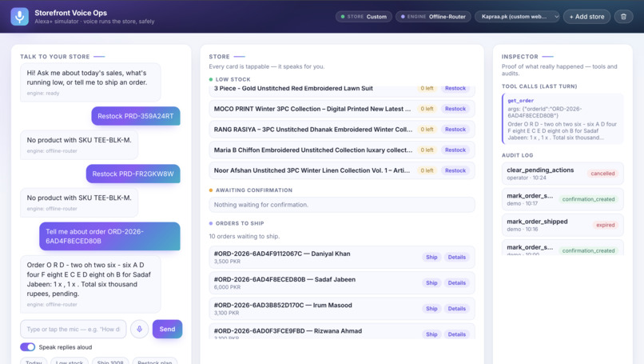Click 'Nothing waiting for confirmation' box
Viewport: 644px width, 364px height.
pyautogui.click(x=342, y=205)
